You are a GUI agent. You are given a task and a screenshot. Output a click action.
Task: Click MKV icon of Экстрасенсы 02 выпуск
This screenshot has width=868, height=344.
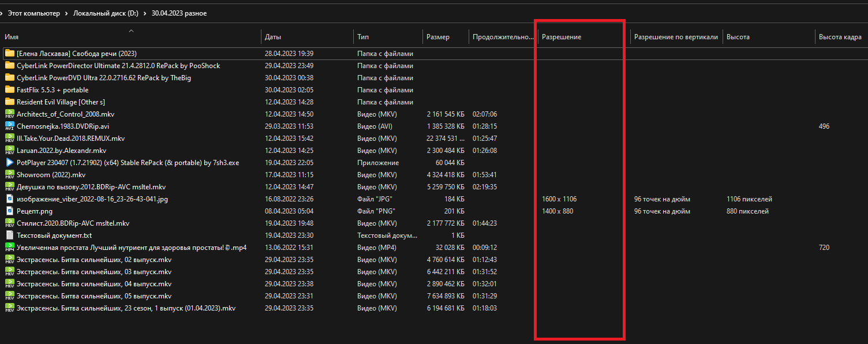click(9, 259)
